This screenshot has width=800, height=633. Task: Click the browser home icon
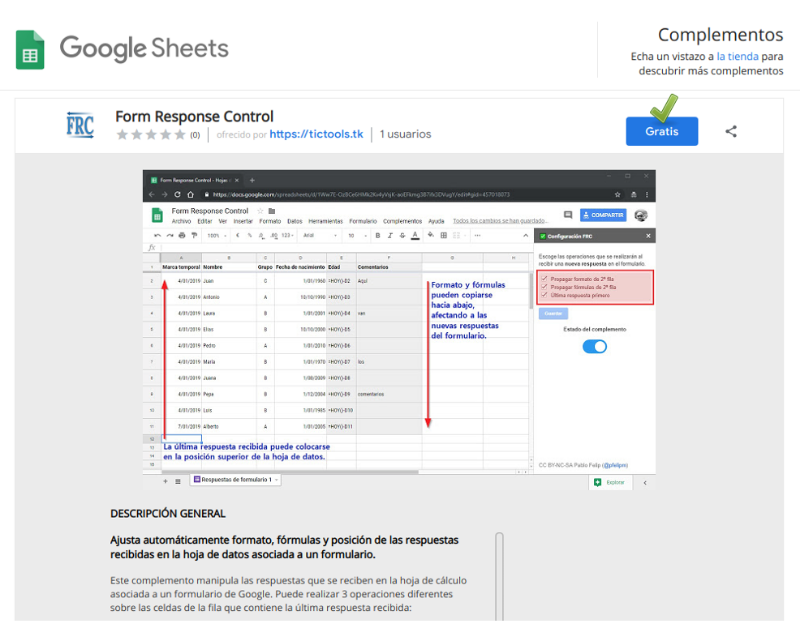(190, 194)
